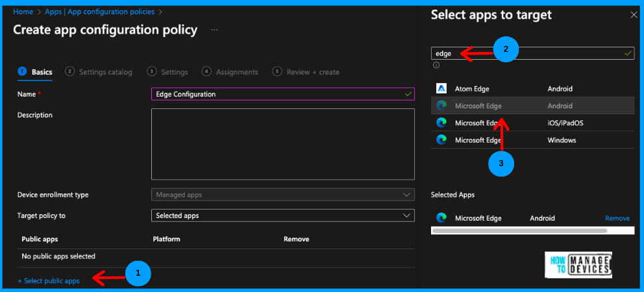Click the Atom Edge app icon
Image resolution: width=644 pixels, height=292 pixels.
(x=441, y=88)
